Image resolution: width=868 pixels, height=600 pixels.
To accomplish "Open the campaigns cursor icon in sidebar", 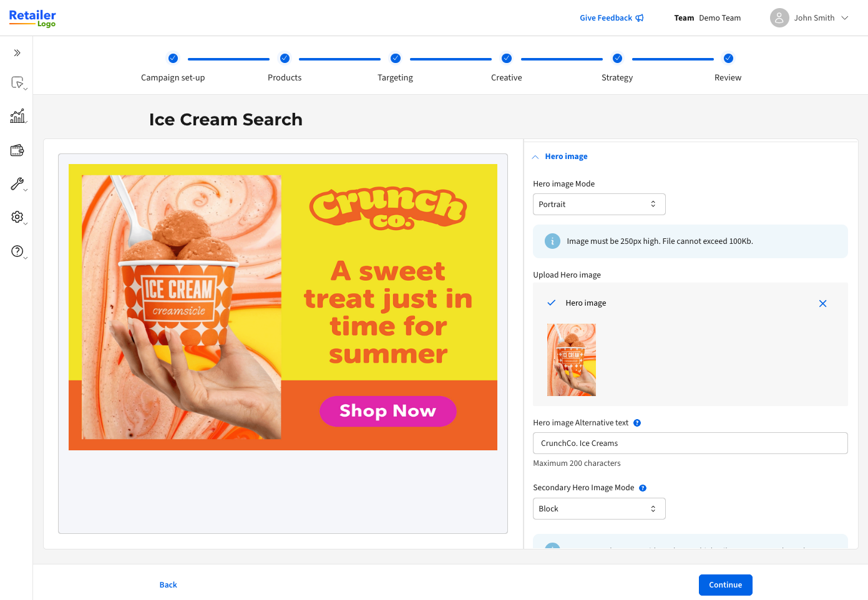I will [x=17, y=82].
